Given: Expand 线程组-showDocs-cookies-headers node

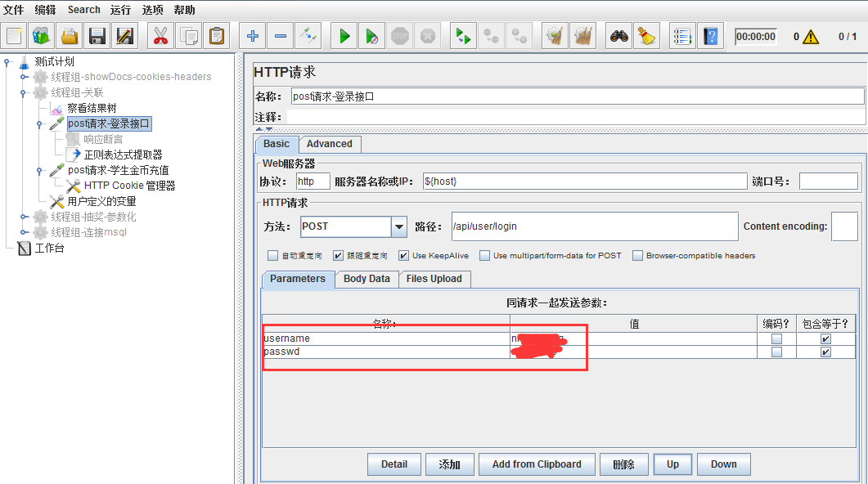Looking at the screenshot, I should (x=24, y=77).
